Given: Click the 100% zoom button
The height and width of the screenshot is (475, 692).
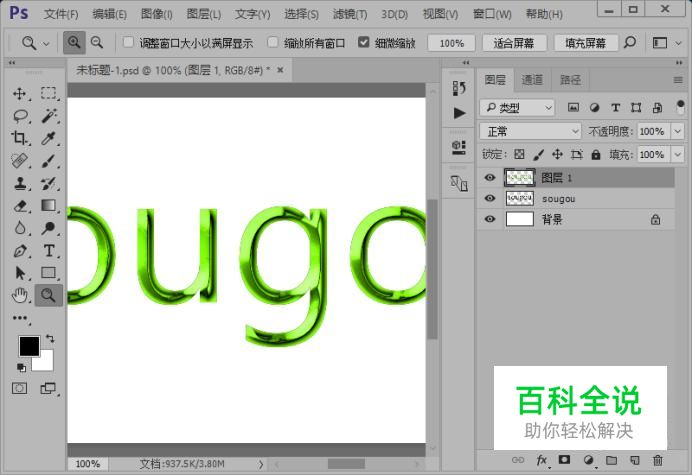Looking at the screenshot, I should [x=451, y=43].
